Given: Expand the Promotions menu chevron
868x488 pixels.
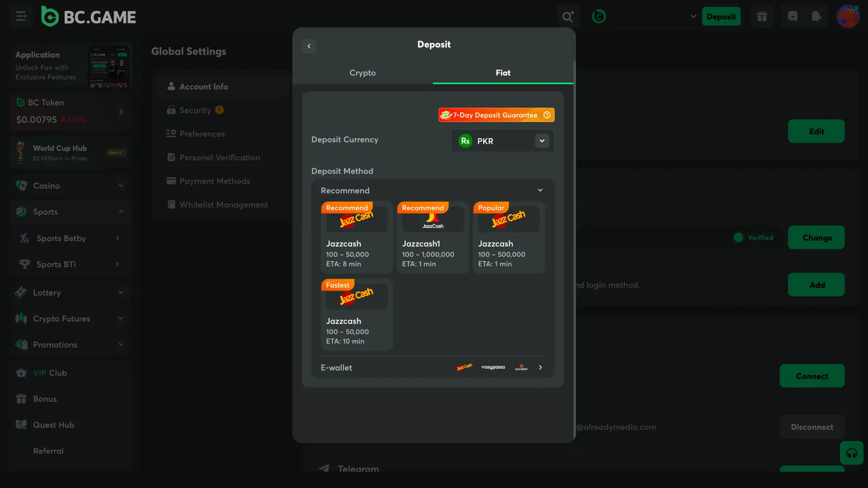Looking at the screenshot, I should click(x=121, y=344).
